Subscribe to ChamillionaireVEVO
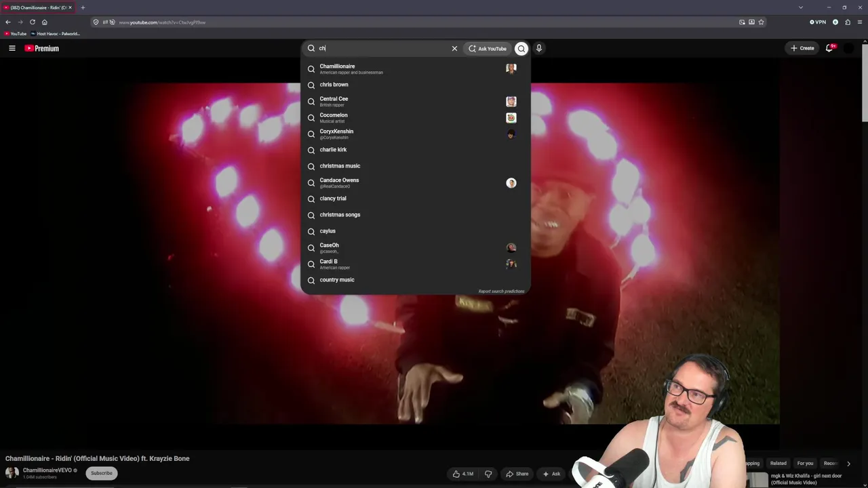Image resolution: width=868 pixels, height=488 pixels. pyautogui.click(x=102, y=473)
